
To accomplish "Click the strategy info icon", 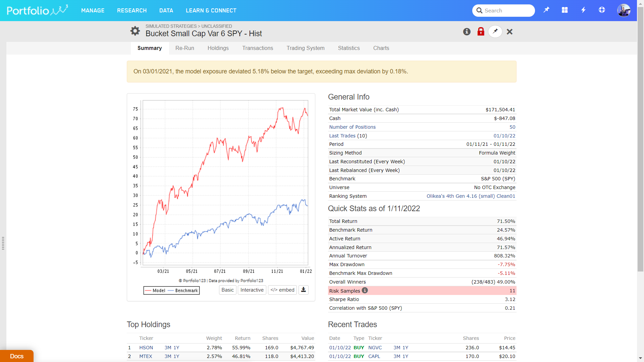I will (467, 32).
